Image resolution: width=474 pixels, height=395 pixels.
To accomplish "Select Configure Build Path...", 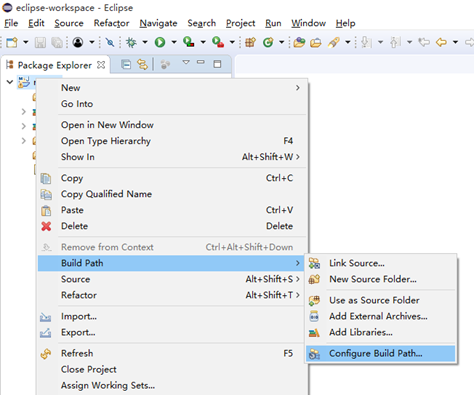I will (x=380, y=354).
